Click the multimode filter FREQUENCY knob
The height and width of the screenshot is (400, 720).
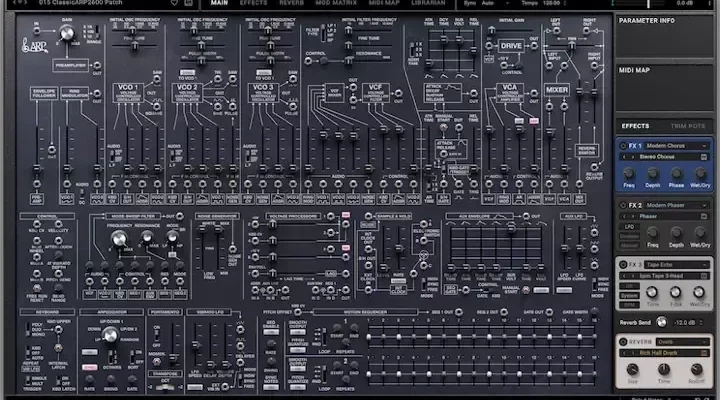click(118, 238)
